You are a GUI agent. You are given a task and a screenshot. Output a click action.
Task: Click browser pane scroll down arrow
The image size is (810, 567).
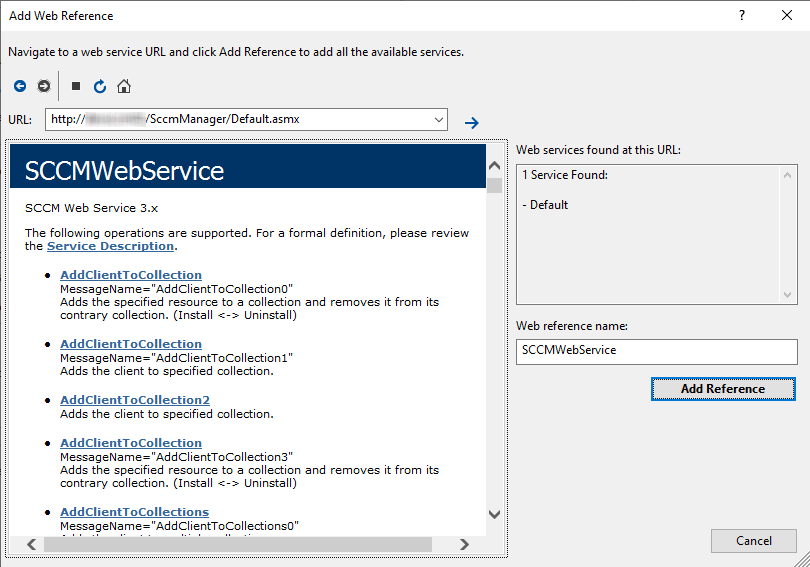pyautogui.click(x=494, y=514)
